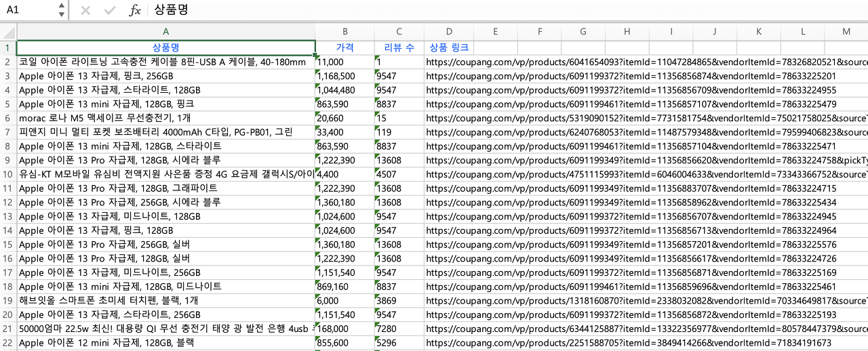Select Apple 아이폰 13 자급제, 핑크, 256GB cell

tap(166, 76)
